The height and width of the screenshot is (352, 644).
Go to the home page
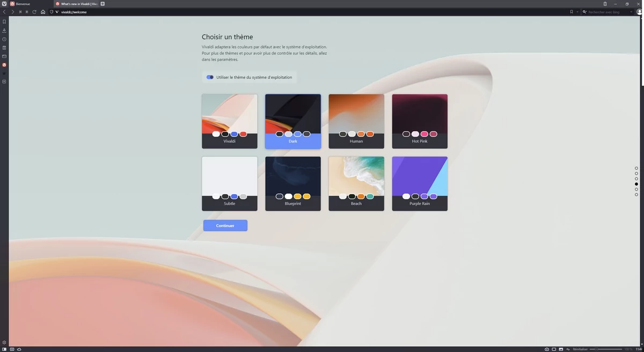(x=43, y=12)
